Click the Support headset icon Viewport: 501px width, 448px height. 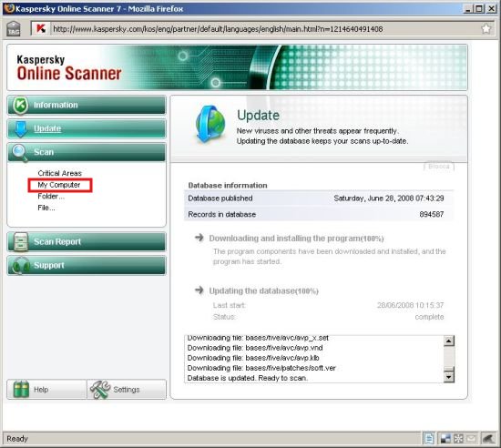pyautogui.click(x=21, y=266)
